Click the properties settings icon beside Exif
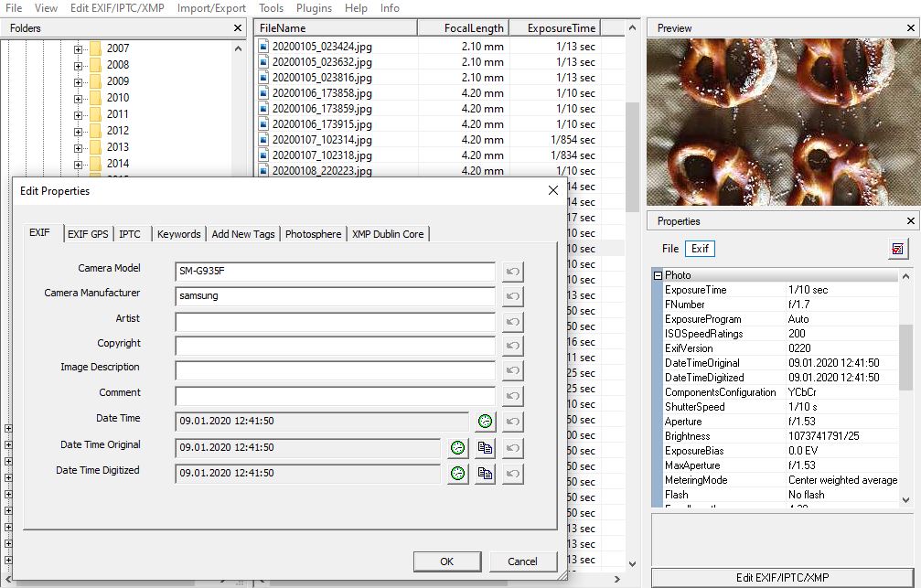The width and height of the screenshot is (921, 588). point(897,249)
